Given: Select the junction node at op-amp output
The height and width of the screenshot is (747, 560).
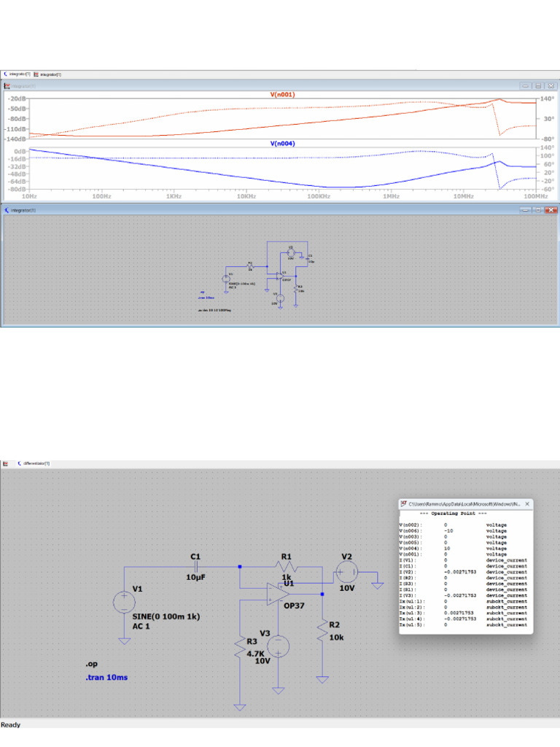Looking at the screenshot, I should tap(322, 594).
